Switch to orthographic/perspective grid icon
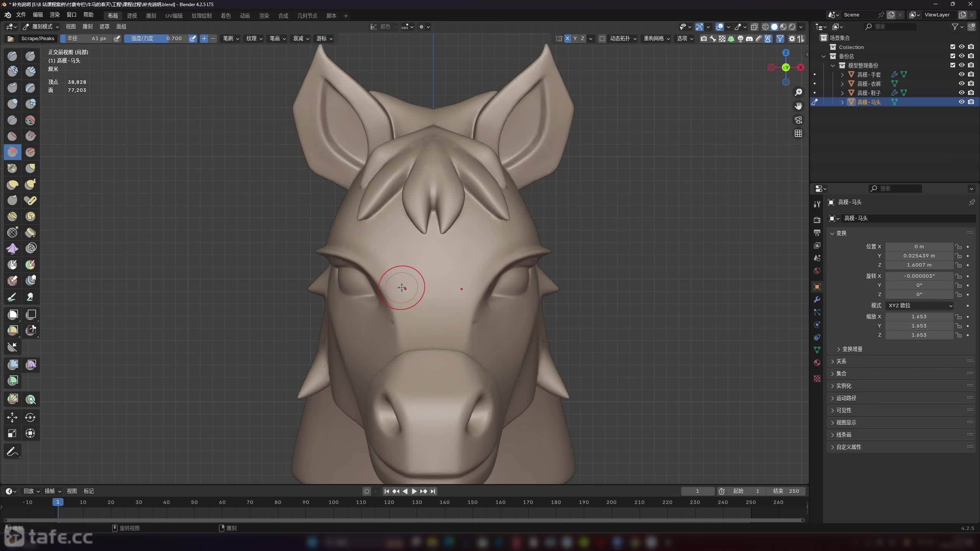The width and height of the screenshot is (980, 551). [x=798, y=134]
